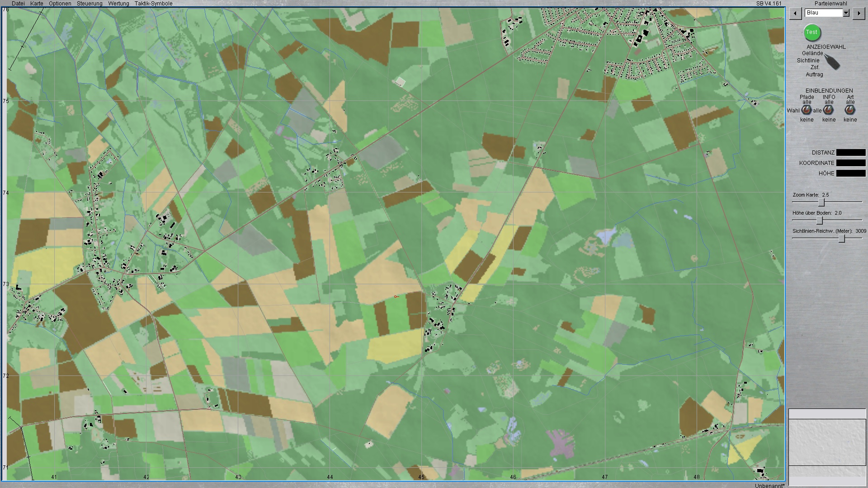Expand the Optionen menu
This screenshot has height=488, width=868.
coord(60,4)
